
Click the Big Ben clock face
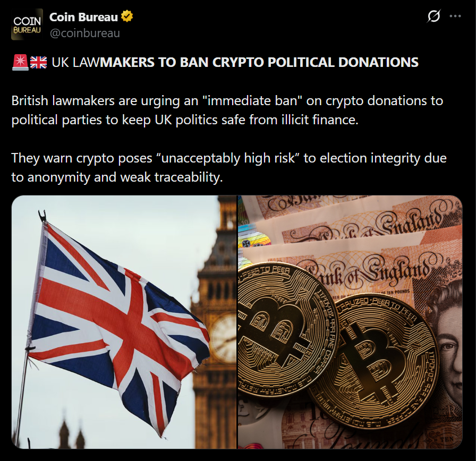point(224,338)
